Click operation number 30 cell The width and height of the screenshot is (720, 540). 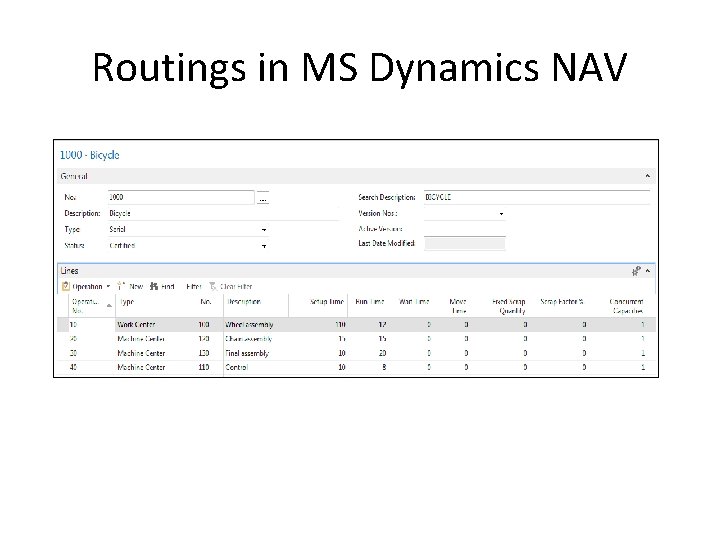click(x=73, y=353)
